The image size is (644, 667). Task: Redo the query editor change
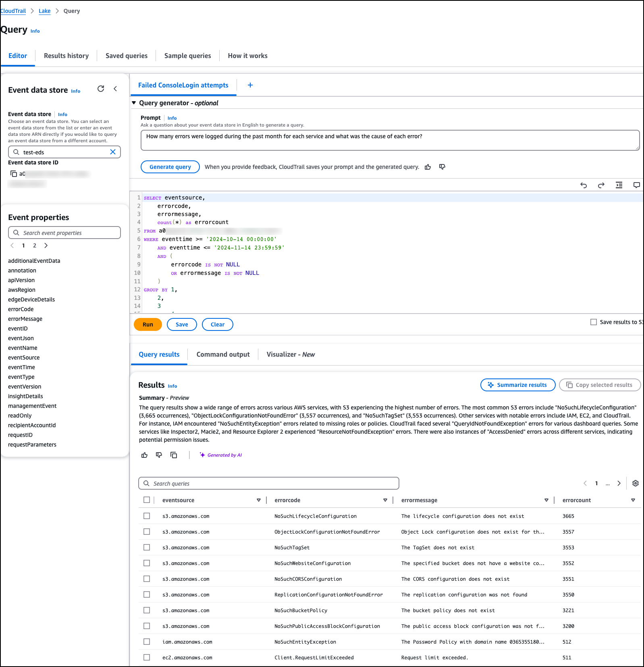tap(601, 185)
